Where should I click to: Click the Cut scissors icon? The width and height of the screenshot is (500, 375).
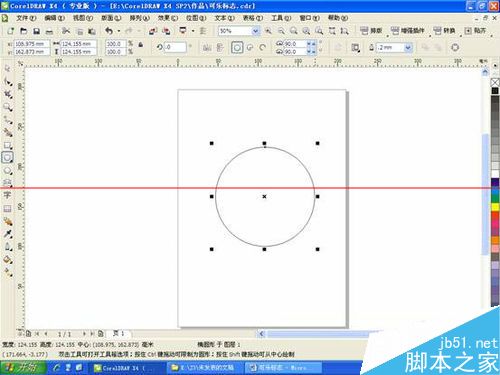click(x=66, y=31)
